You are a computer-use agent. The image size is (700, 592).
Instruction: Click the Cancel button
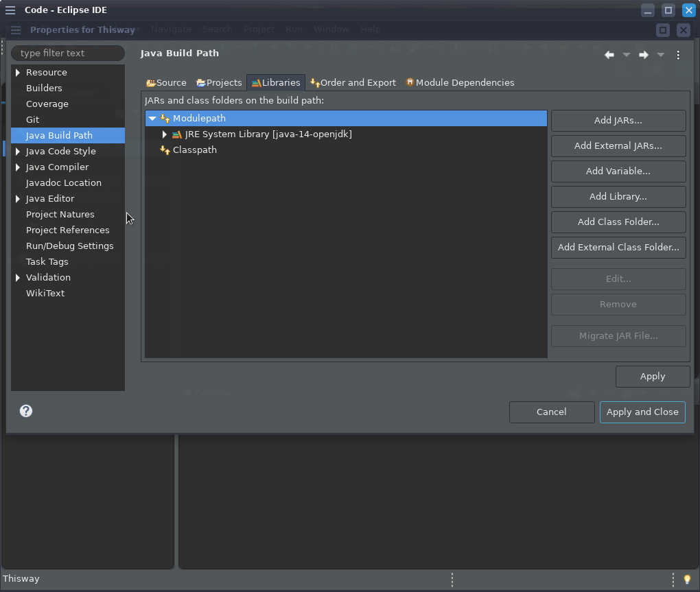tap(552, 412)
